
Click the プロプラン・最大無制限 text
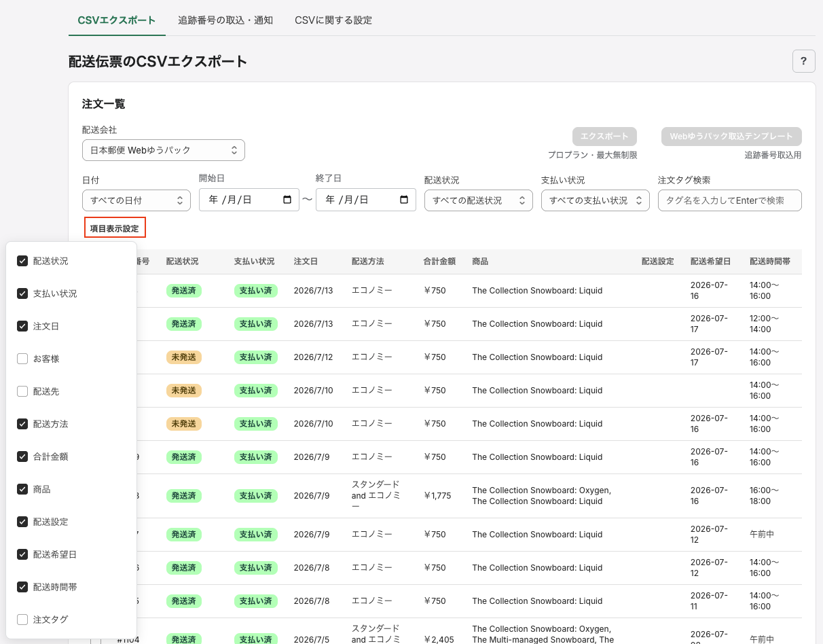pos(593,155)
